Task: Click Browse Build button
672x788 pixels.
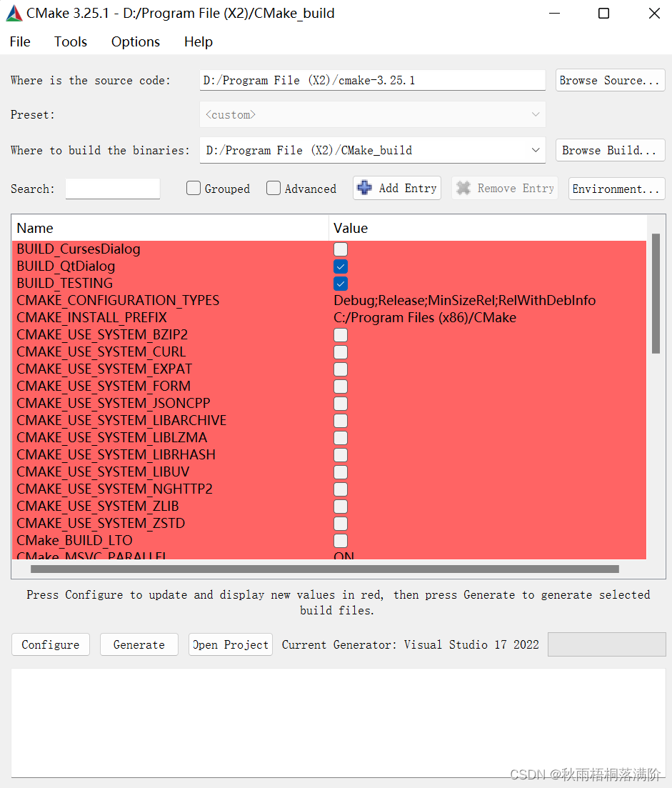Action: (x=610, y=150)
